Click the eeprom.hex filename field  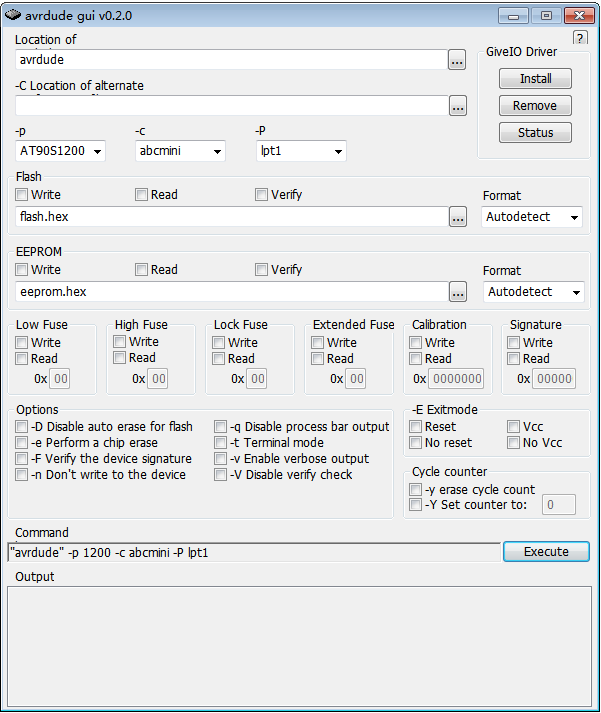(232, 292)
